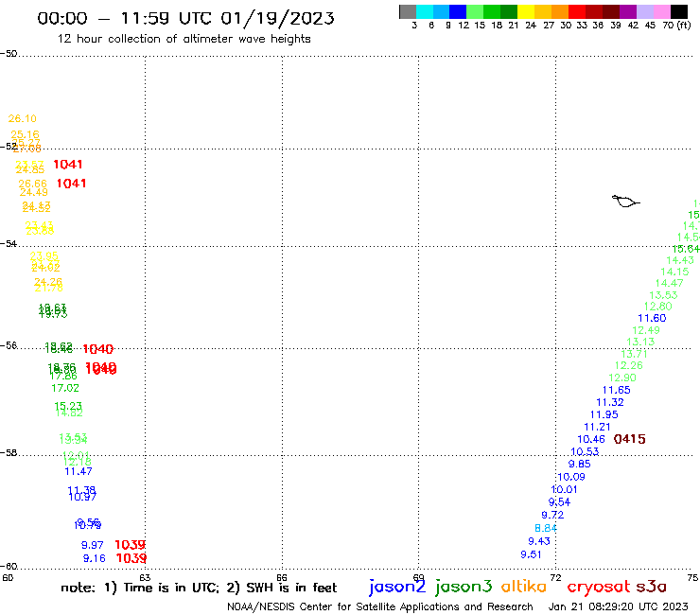
Task: Click wave height value 12.90
Action: tap(622, 378)
